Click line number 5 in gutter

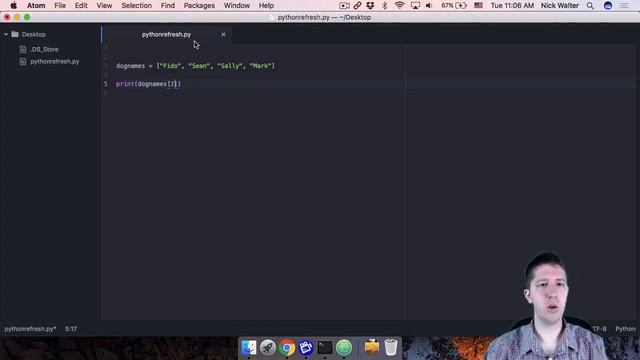pos(105,84)
